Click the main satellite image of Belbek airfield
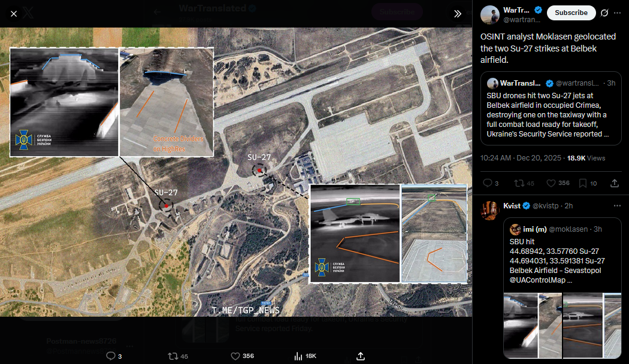This screenshot has height=364, width=629. point(236,172)
